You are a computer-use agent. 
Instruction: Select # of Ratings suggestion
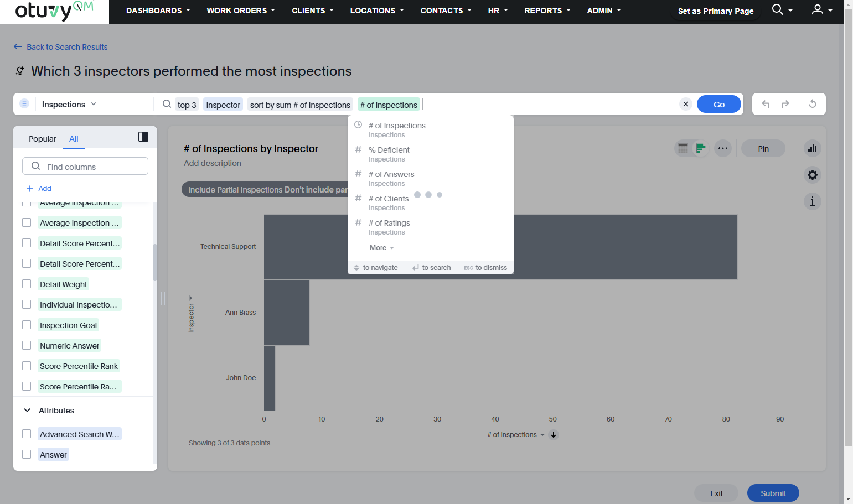point(431,227)
